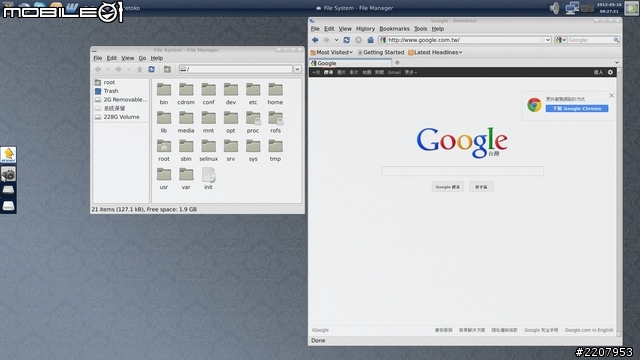Select the Google browser tab
The width and height of the screenshot is (640, 360).
point(351,63)
